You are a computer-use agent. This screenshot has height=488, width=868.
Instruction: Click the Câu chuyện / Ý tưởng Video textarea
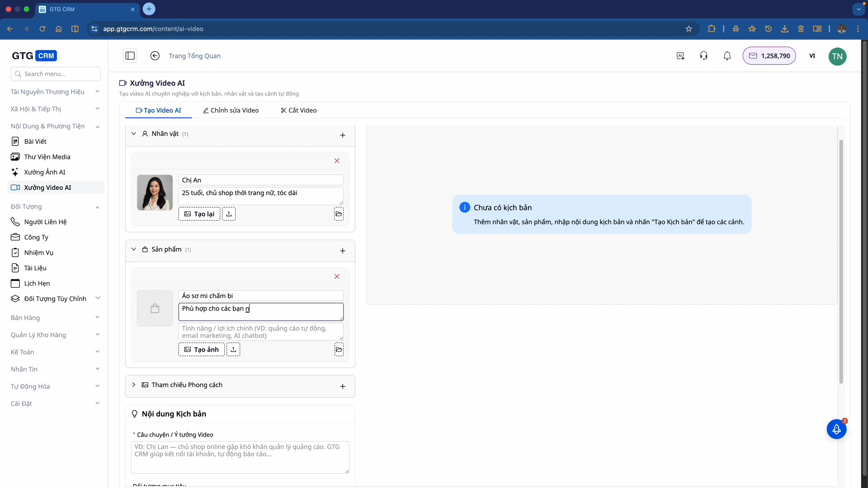coord(240,457)
